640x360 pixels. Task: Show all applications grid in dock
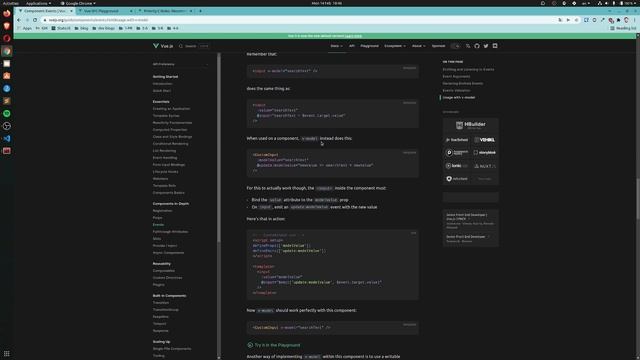[7, 353]
